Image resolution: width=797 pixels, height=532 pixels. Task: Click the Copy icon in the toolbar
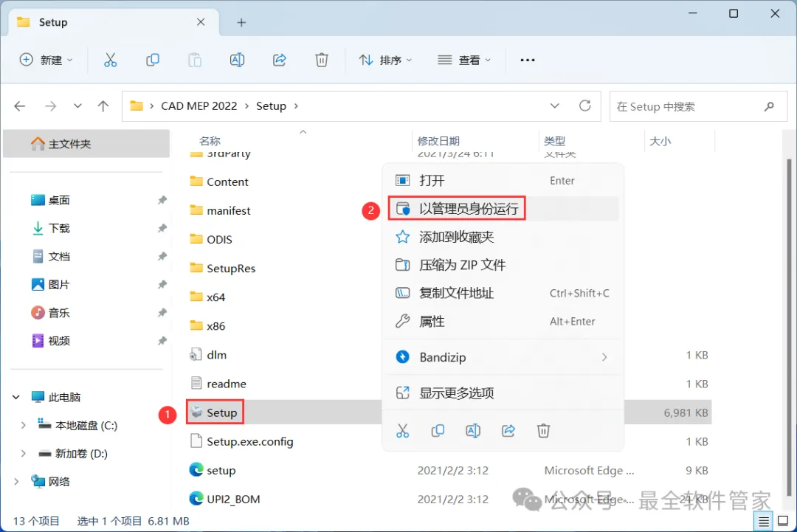[153, 60]
